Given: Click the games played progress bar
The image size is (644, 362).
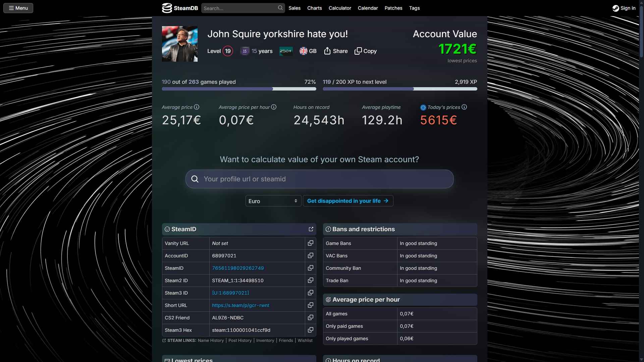Looking at the screenshot, I should [x=239, y=89].
